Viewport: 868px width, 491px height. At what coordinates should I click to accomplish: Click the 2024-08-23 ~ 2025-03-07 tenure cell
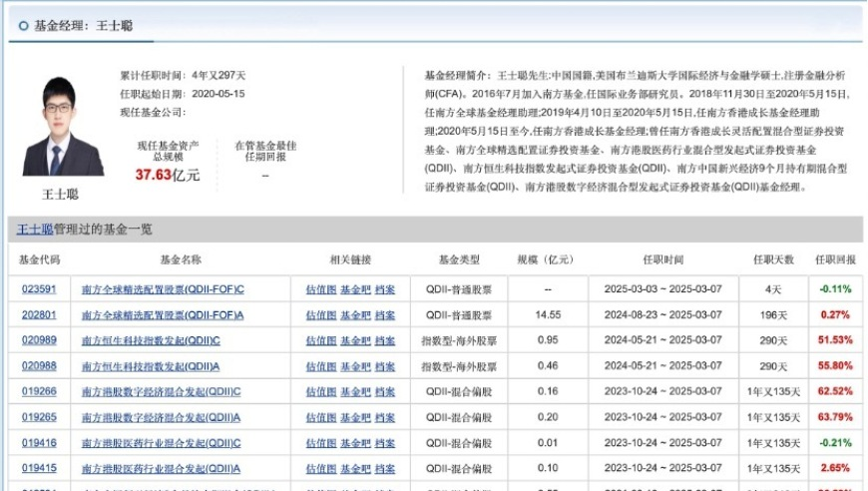coord(663,314)
